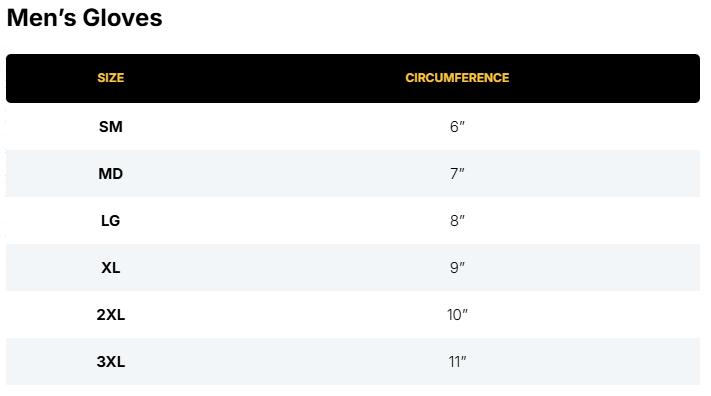Select the 8" circumference value
This screenshot has width=711, height=396.
click(457, 221)
